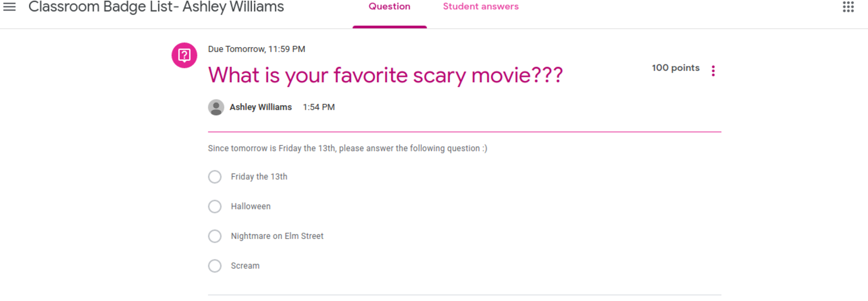Click the 100 points label
The height and width of the screenshot is (301, 868).
[x=676, y=68]
